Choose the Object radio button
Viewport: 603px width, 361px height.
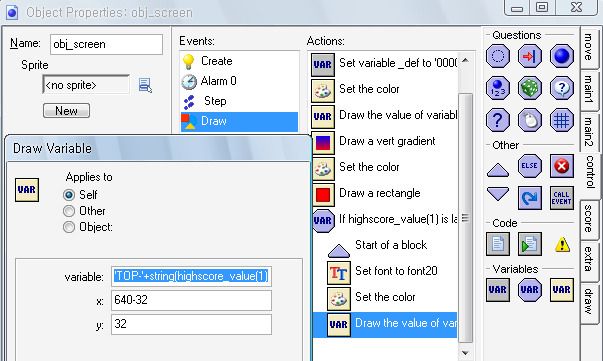click(69, 227)
